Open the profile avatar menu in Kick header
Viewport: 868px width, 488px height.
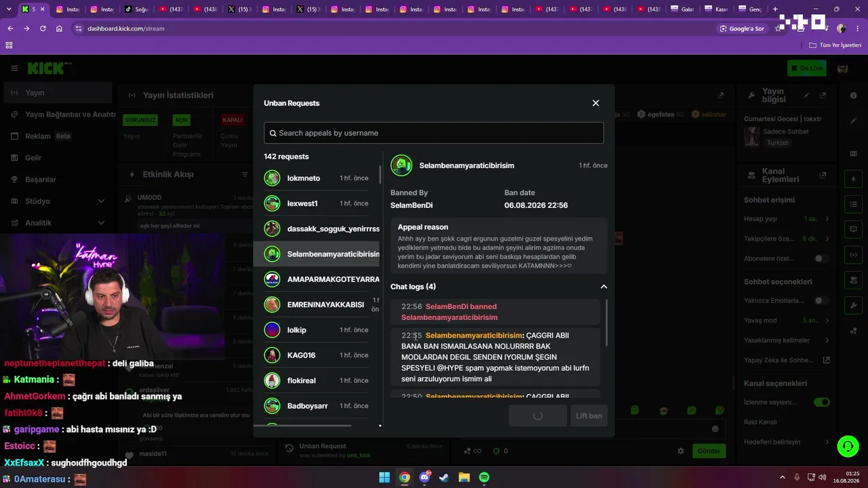(843, 68)
